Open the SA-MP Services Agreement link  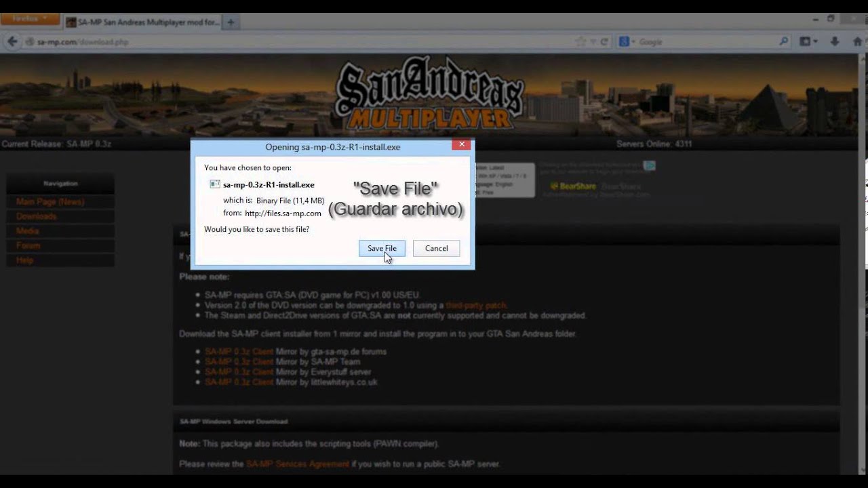298,464
